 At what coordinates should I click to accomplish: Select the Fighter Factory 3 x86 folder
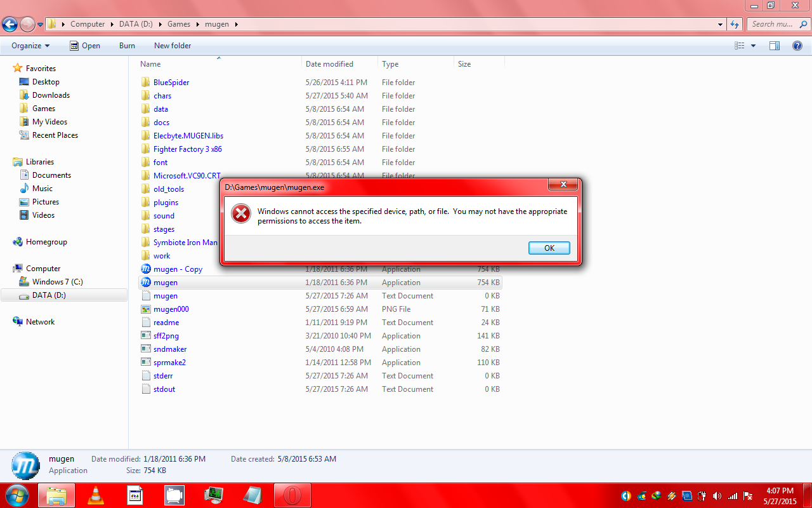pyautogui.click(x=188, y=149)
